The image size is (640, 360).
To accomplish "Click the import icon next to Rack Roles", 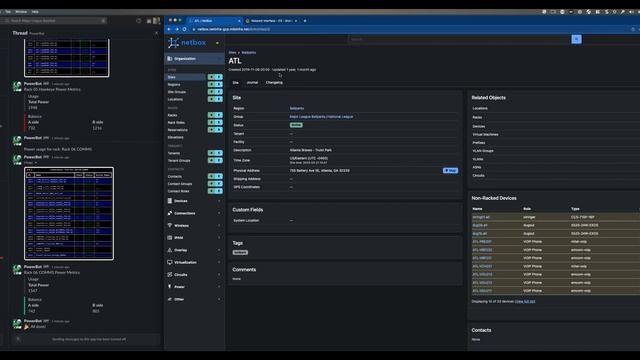I will 219,122.
